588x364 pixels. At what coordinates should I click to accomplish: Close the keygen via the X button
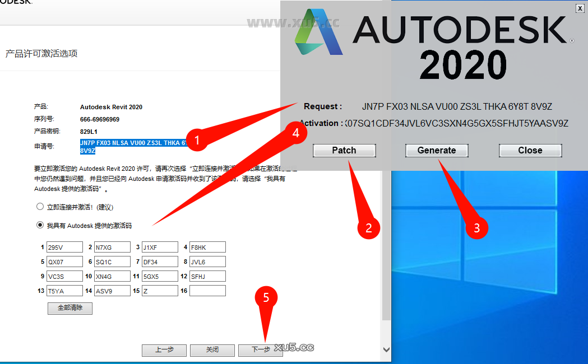580,8
